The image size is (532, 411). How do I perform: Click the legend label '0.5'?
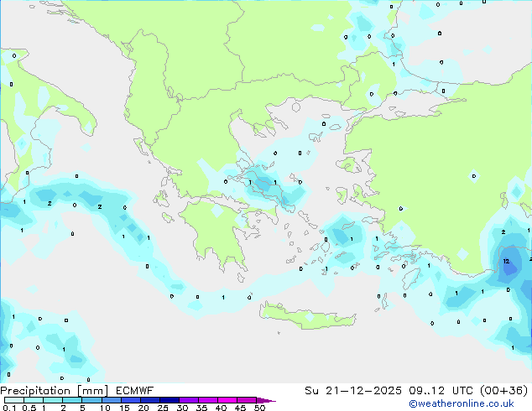(x=29, y=408)
